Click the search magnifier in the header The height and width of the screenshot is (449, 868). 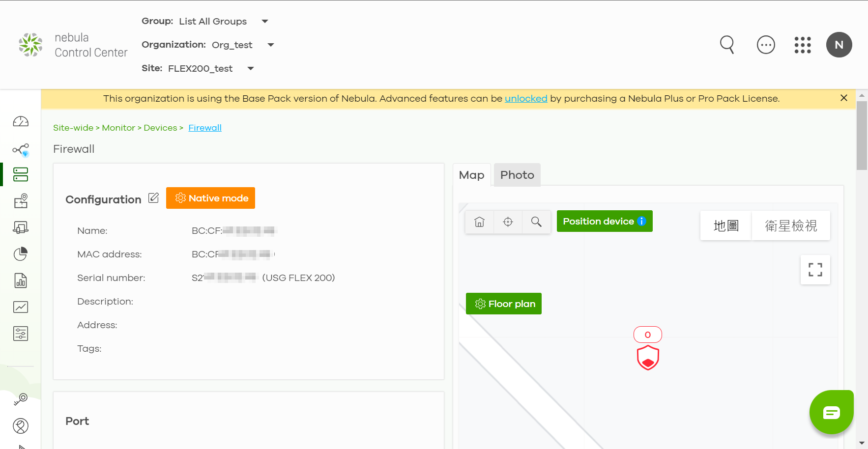click(x=727, y=45)
